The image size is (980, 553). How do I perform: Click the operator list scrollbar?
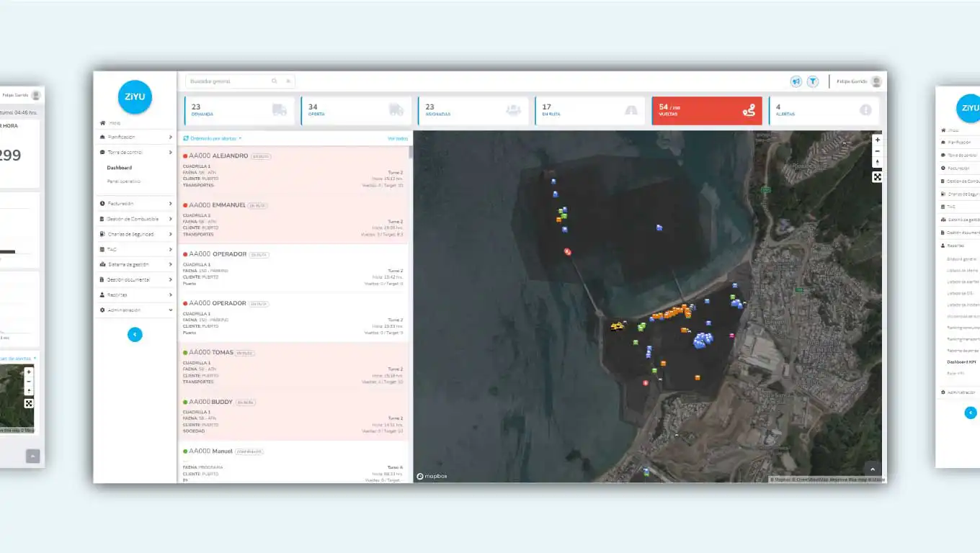click(x=411, y=153)
